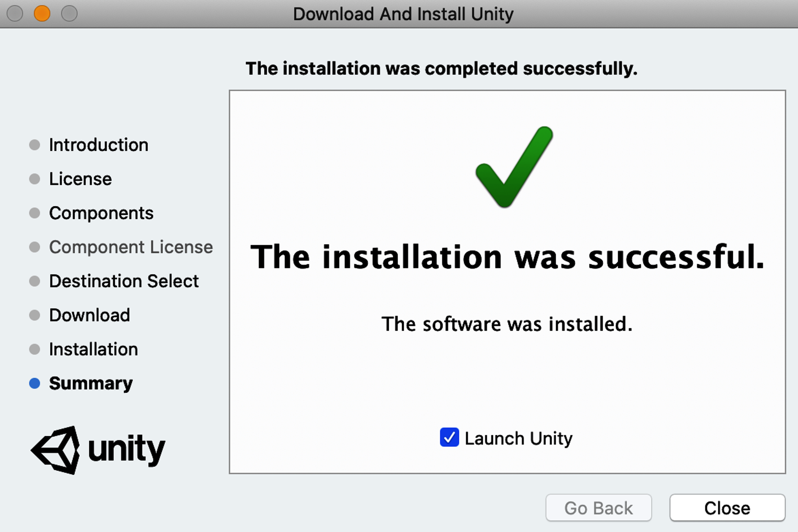Click the unity wordmark text

point(127,450)
